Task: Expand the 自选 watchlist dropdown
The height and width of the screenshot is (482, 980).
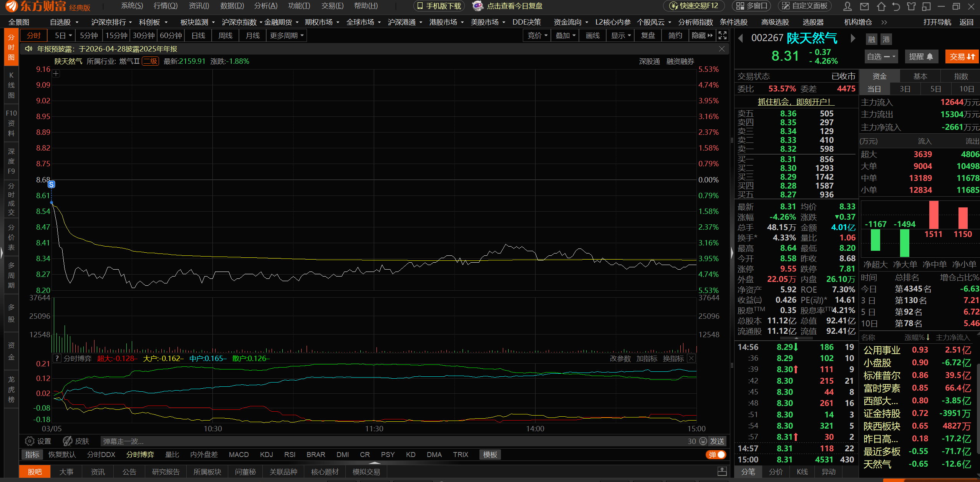Action: pos(881,57)
